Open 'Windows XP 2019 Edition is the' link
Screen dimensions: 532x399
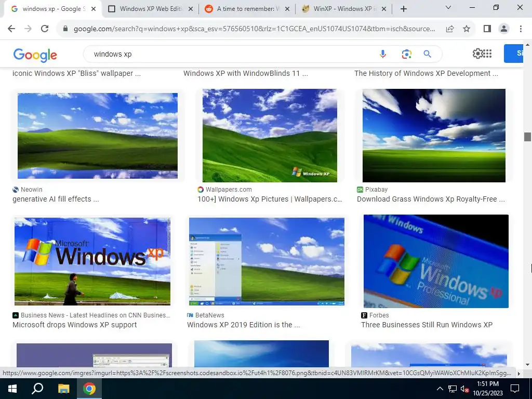(243, 325)
